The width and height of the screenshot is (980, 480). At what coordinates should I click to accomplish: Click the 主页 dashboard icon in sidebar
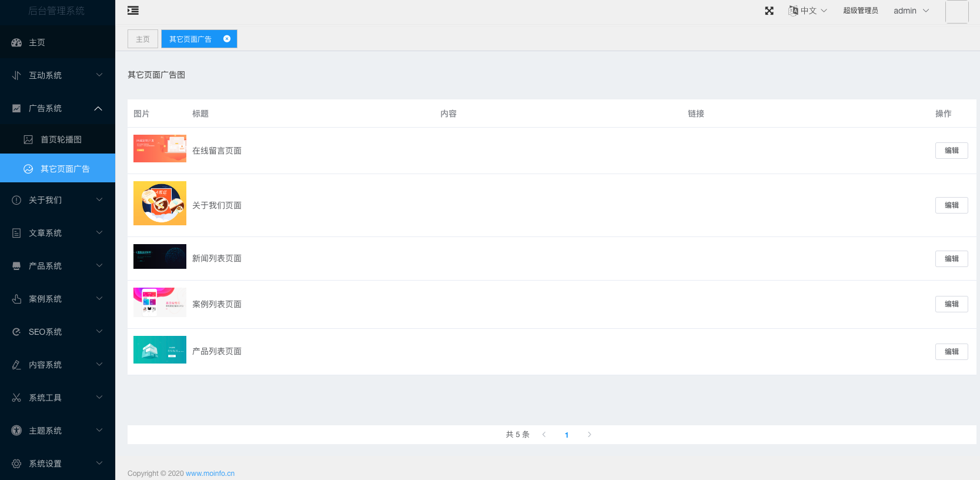point(16,42)
